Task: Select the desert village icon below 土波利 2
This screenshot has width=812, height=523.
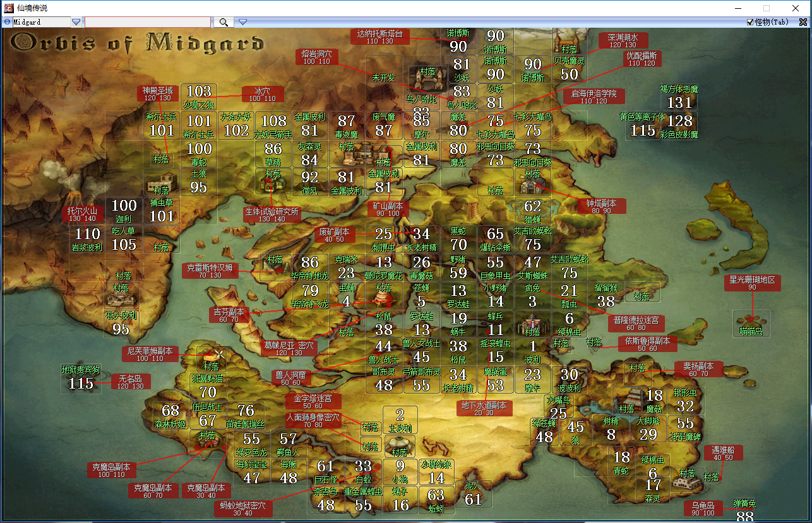Action: tap(400, 446)
